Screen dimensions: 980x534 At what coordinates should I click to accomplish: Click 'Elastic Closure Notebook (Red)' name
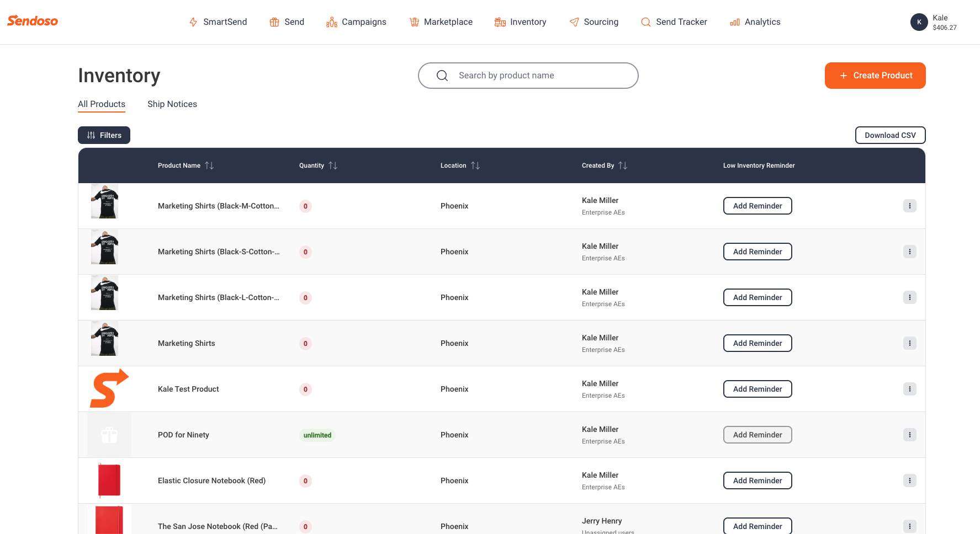[211, 480]
